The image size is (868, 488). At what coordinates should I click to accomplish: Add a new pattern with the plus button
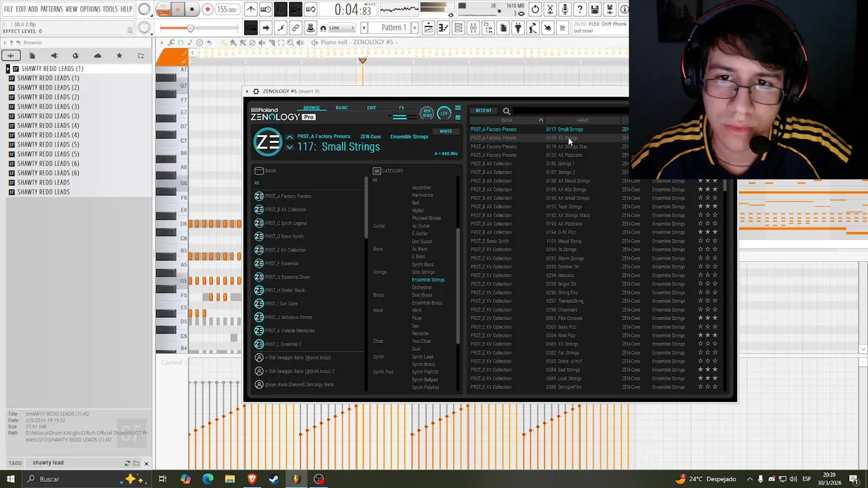[416, 28]
